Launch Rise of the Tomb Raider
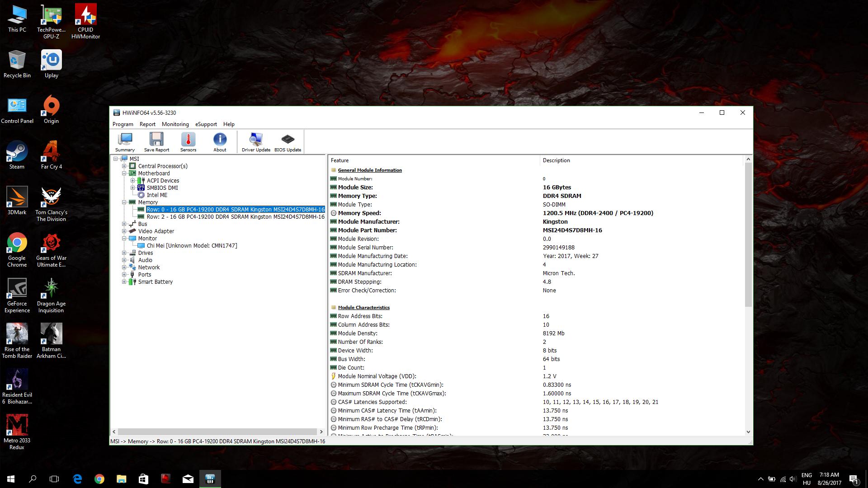This screenshot has height=488, width=868. 17,341
